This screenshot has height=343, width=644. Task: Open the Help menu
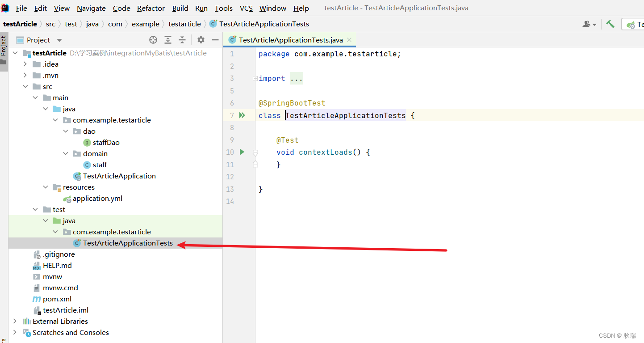[x=301, y=8]
